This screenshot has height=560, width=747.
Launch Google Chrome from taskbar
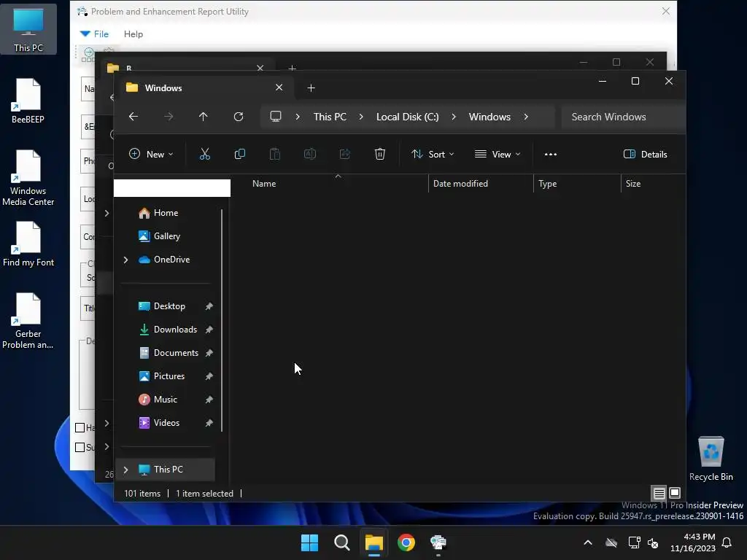[x=406, y=542]
